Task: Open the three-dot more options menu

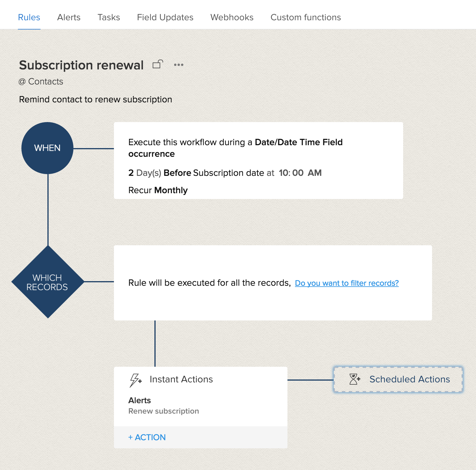Action: [178, 65]
